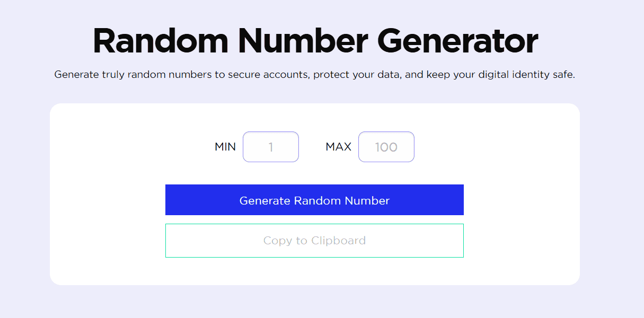This screenshot has height=318, width=644.
Task: Hit the blue Generate Random Number bar
Action: (314, 200)
